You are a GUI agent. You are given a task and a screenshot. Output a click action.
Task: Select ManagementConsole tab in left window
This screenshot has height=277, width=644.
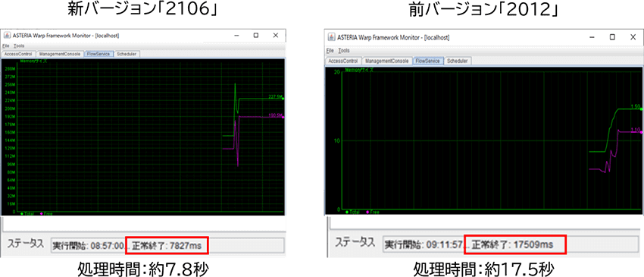pos(60,54)
